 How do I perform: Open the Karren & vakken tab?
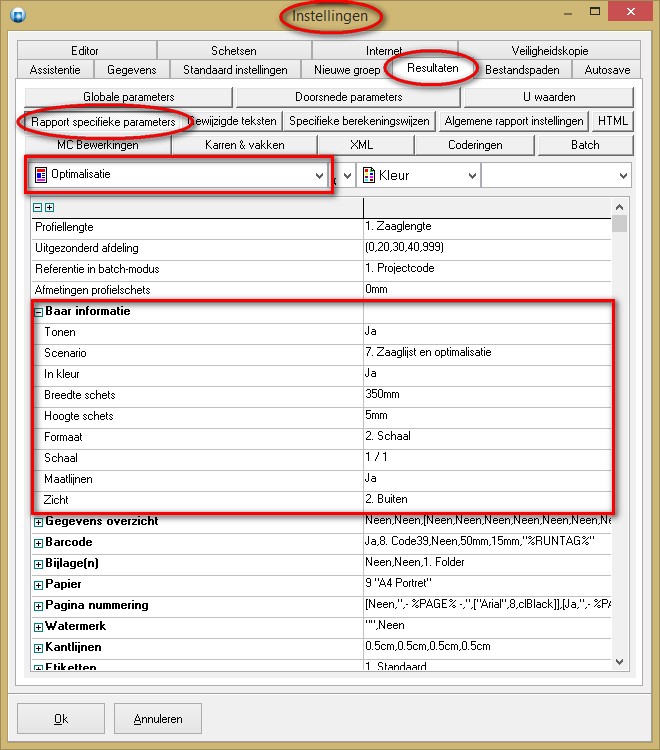244,145
